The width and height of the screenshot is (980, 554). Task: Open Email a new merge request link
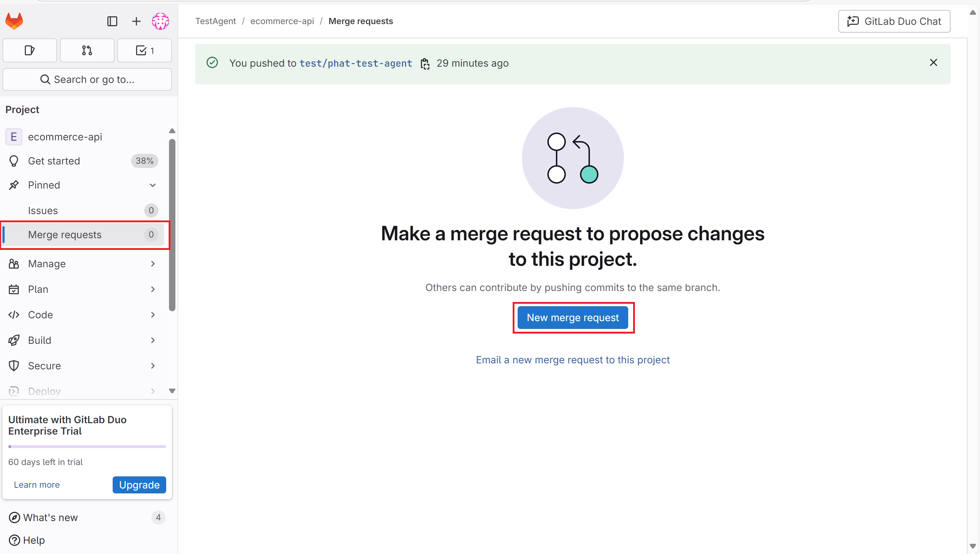pyautogui.click(x=573, y=359)
